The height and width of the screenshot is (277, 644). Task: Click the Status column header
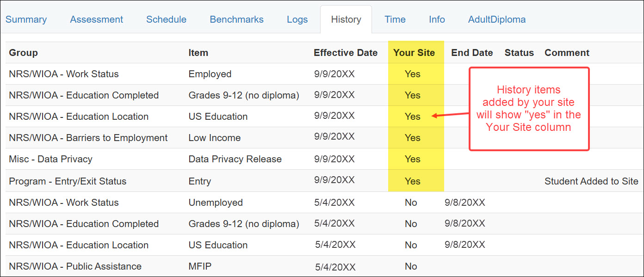(519, 52)
